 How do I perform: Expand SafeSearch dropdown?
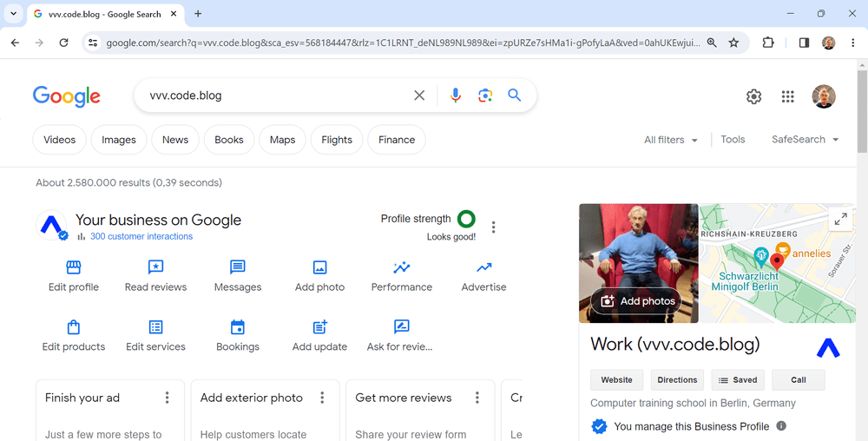coord(806,140)
